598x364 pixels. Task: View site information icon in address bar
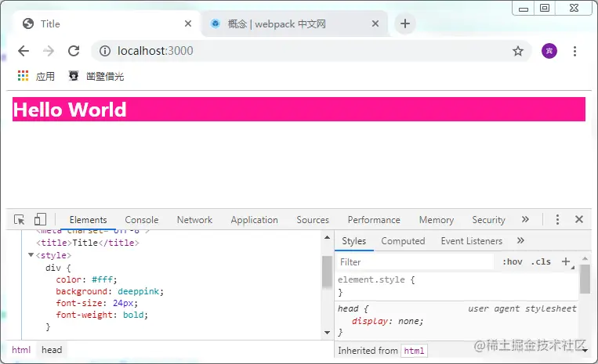click(x=105, y=51)
